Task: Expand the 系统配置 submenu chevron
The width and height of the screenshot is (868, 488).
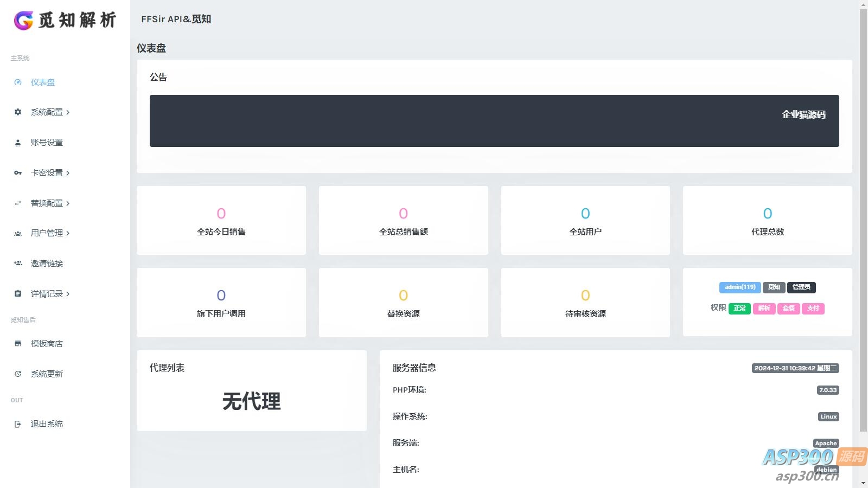Action: coord(68,113)
